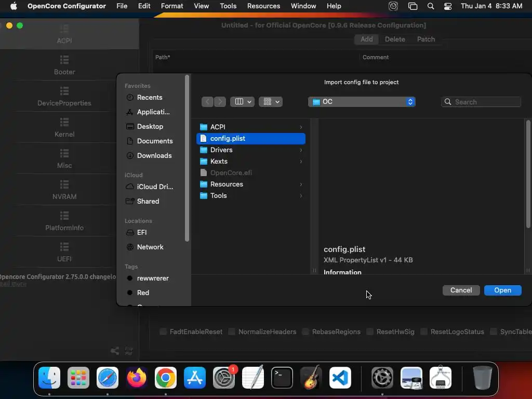Open the Resources menu

(263, 6)
